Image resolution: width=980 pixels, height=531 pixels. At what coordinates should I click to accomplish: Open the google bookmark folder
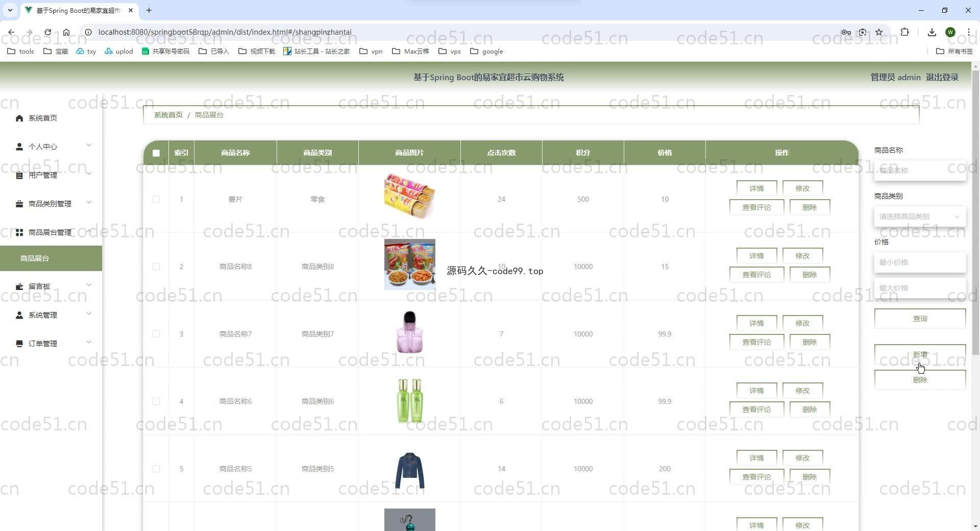486,51
